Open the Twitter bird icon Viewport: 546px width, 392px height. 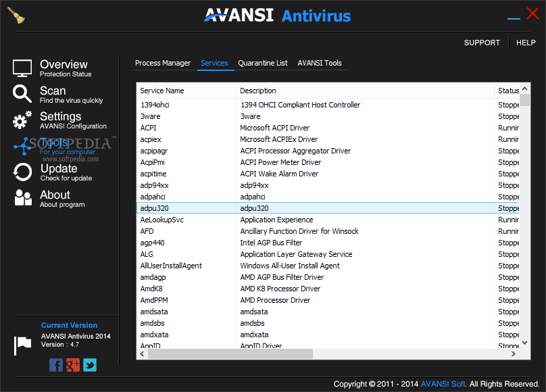90,365
